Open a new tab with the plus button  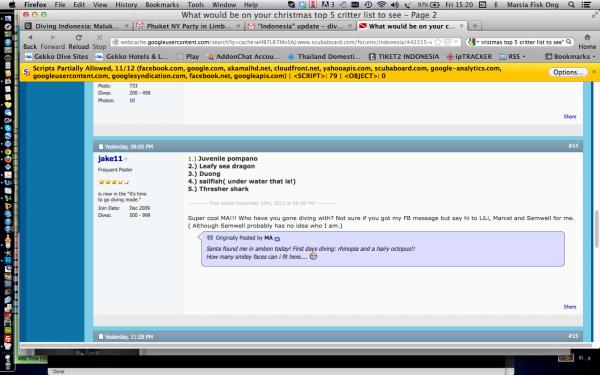(x=474, y=26)
